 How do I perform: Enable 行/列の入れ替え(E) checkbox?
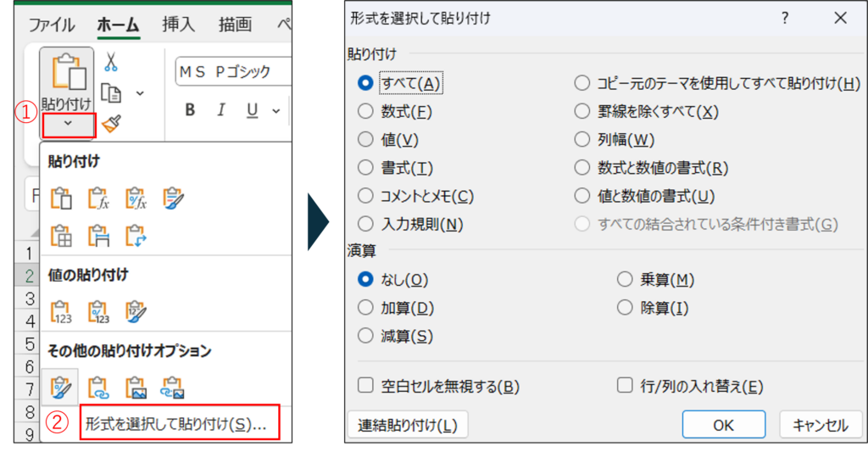click(x=625, y=386)
